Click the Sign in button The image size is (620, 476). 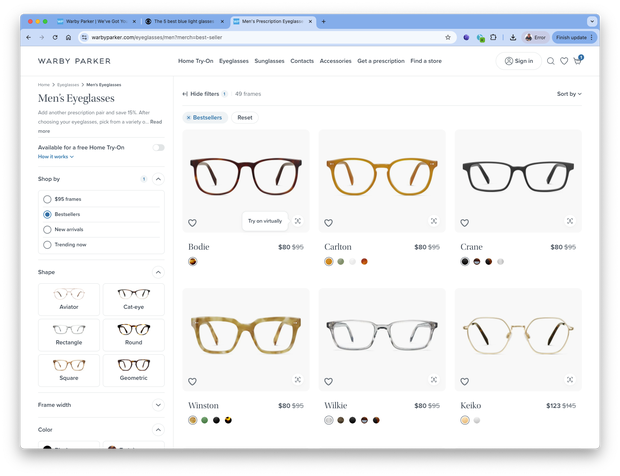click(518, 61)
